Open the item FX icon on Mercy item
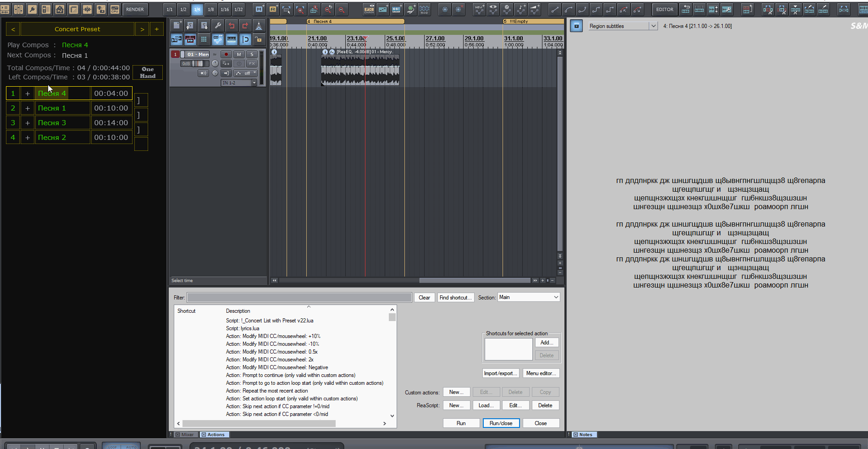 tap(332, 52)
